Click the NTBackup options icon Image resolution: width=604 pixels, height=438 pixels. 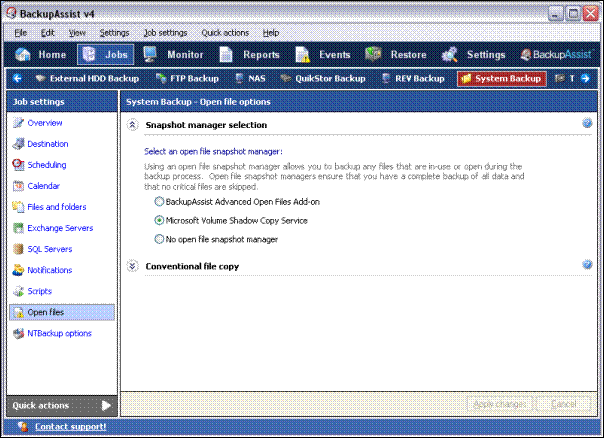point(18,333)
